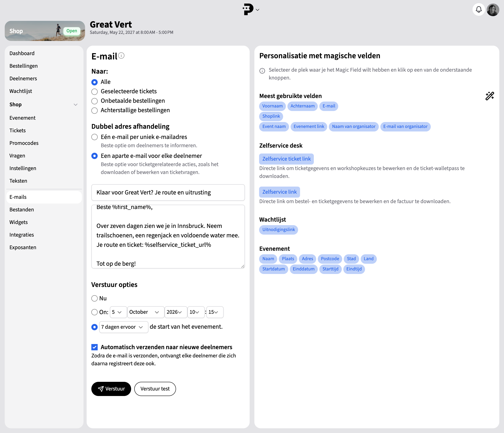The width and height of the screenshot is (504, 433).
Task: Open the minutes dropdown showing 15
Action: pyautogui.click(x=215, y=312)
